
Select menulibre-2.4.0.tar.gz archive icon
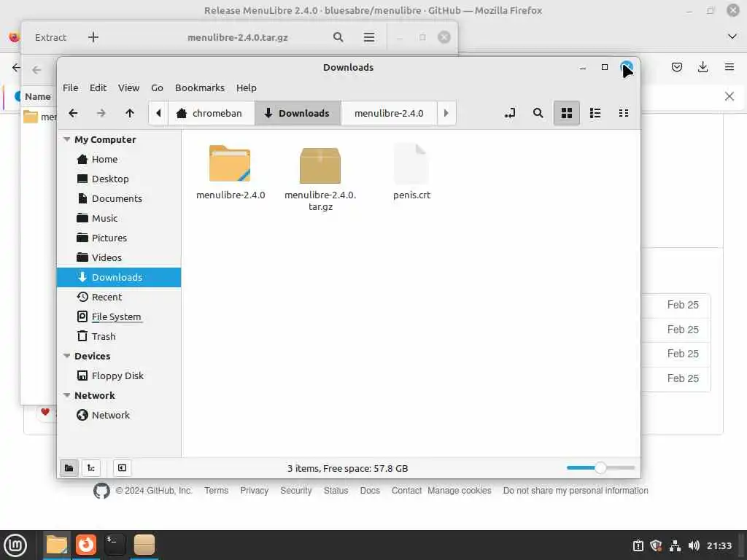coord(320,165)
